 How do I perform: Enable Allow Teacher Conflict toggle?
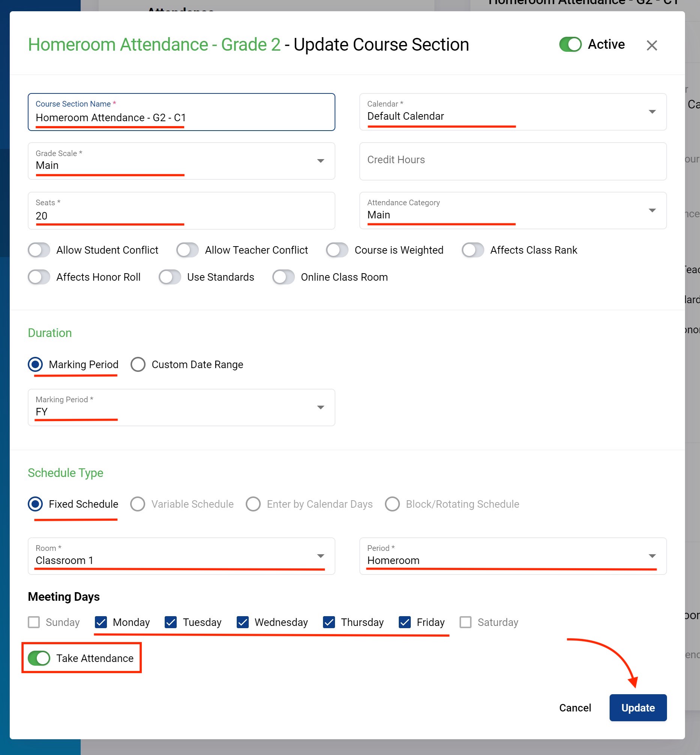pos(188,250)
